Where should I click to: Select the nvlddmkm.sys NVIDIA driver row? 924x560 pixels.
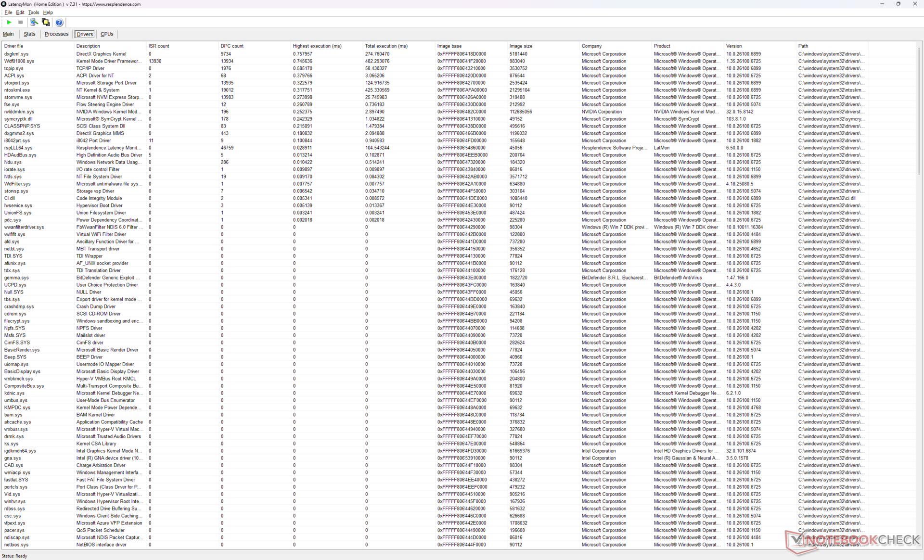[x=19, y=112]
